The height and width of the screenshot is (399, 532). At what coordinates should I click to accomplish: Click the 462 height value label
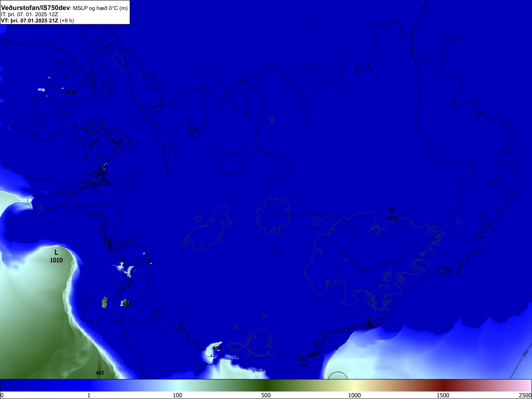point(100,373)
